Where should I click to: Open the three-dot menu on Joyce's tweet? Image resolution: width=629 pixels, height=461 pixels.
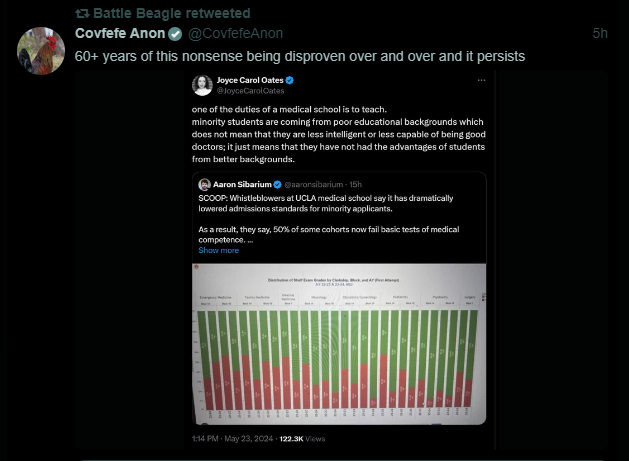tap(480, 80)
